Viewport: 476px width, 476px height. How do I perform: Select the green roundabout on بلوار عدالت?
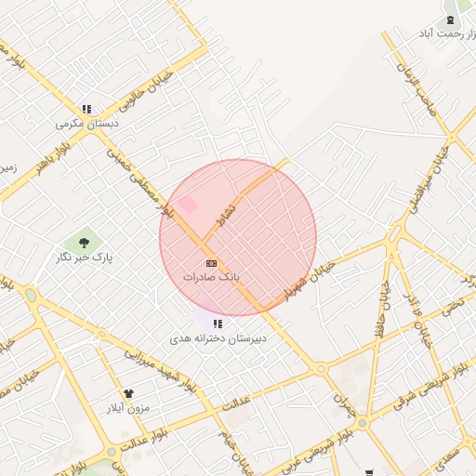click(x=112, y=452)
